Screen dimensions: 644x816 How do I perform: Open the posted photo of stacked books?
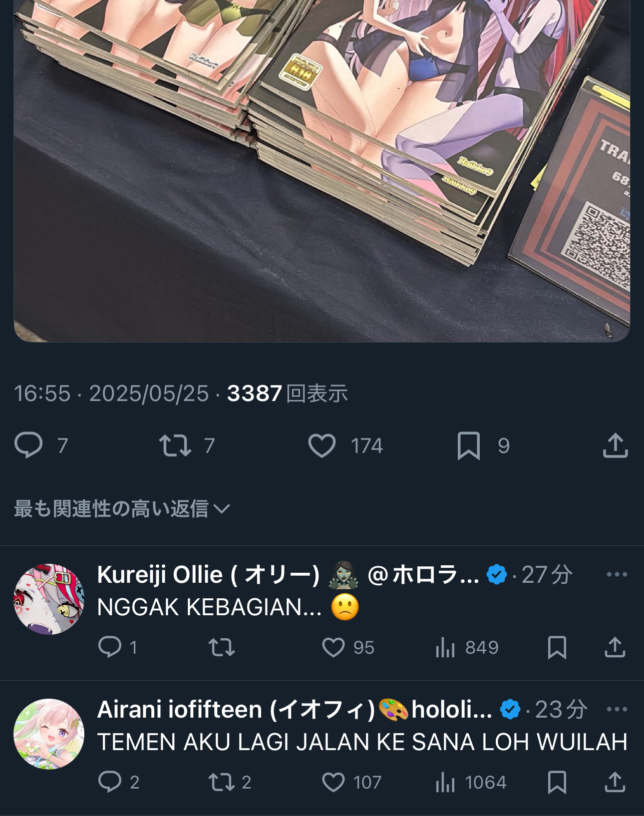pyautogui.click(x=322, y=171)
